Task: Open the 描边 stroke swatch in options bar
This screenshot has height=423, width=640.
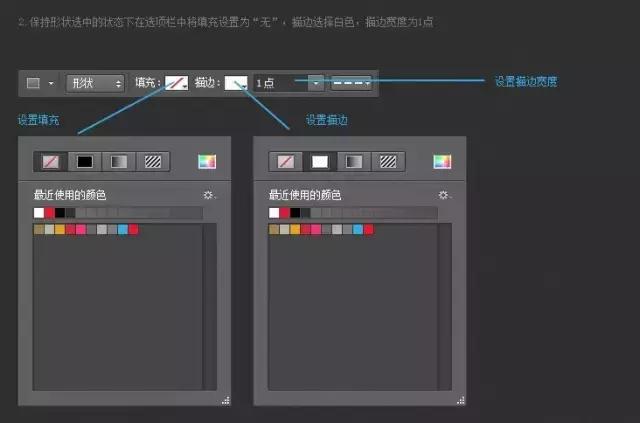Action: pos(236,83)
